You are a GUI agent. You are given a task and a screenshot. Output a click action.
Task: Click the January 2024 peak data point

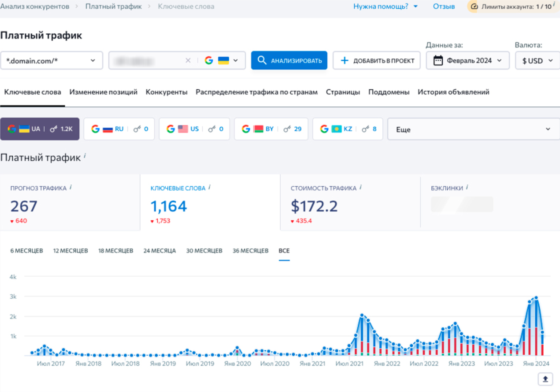(536, 297)
